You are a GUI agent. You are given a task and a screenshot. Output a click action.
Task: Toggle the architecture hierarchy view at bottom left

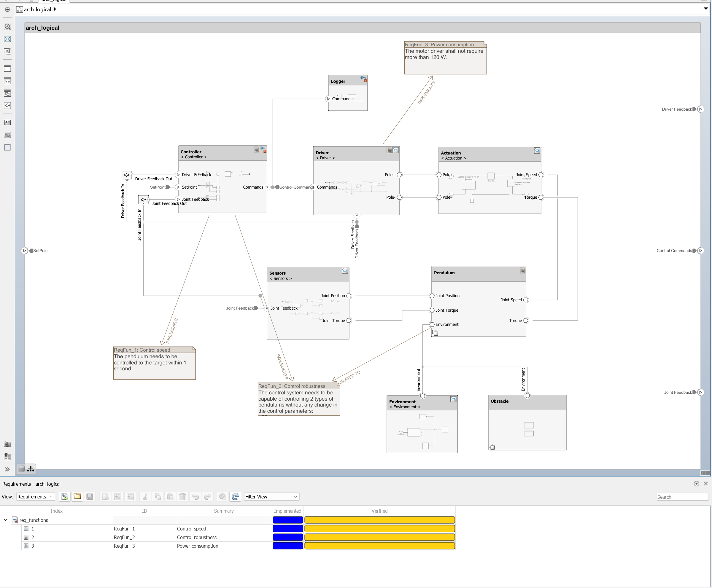[x=31, y=469]
